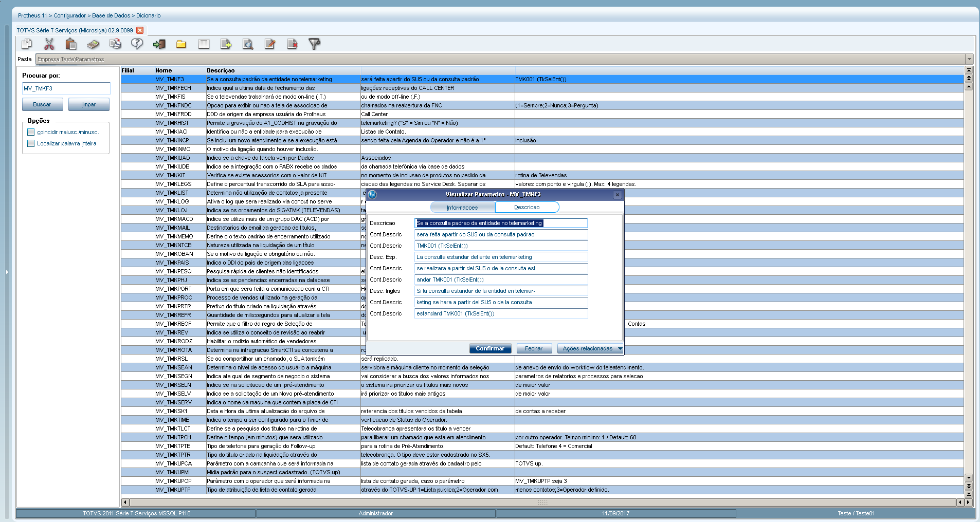Click the horizontal scrollbar track of the grid
Viewport: 980px width, 522px height.
coord(542,502)
